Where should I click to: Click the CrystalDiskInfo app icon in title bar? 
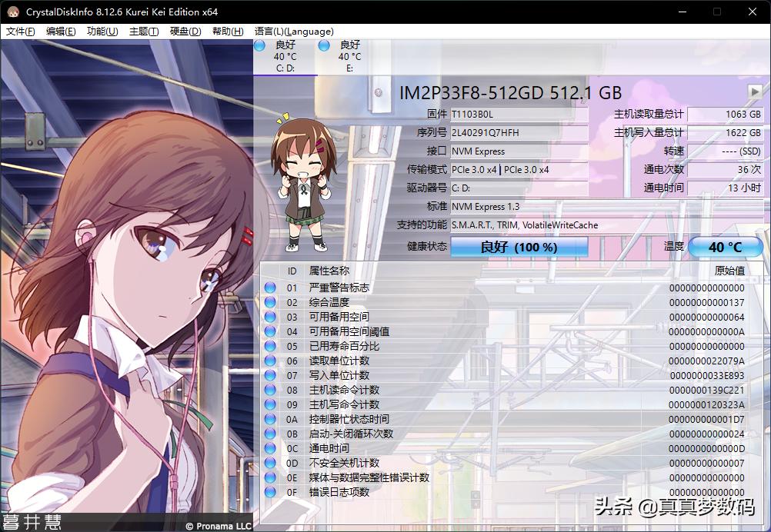coord(13,12)
